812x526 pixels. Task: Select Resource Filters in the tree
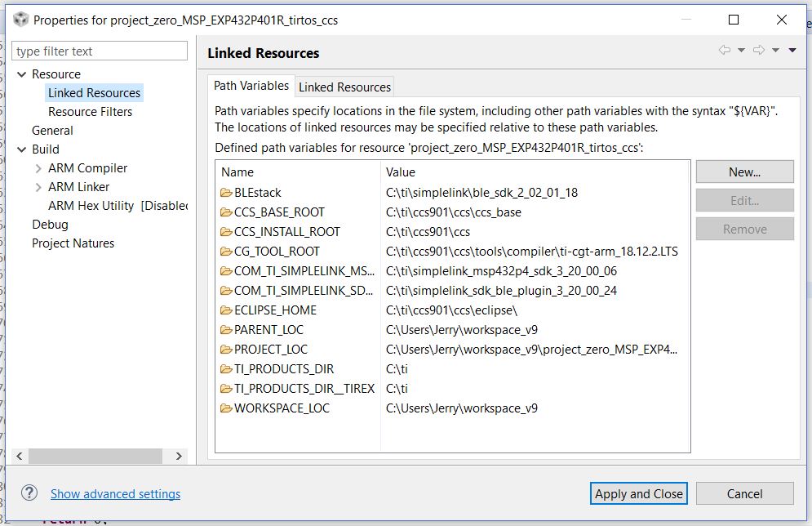click(x=90, y=112)
